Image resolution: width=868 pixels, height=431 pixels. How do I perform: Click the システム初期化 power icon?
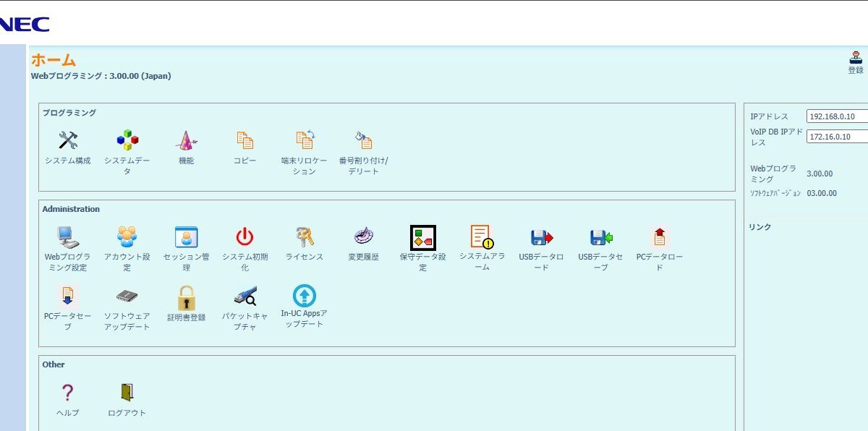click(x=244, y=236)
